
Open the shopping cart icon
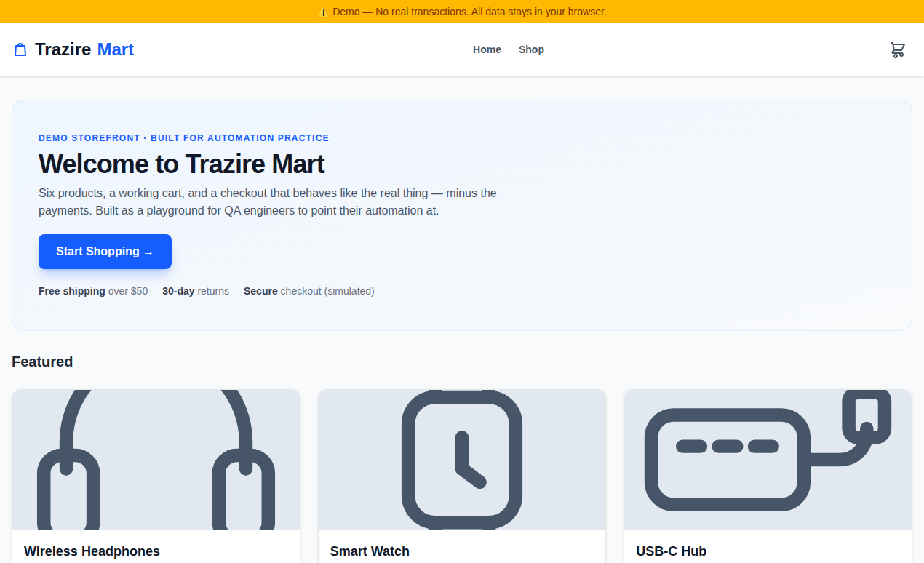(x=898, y=49)
